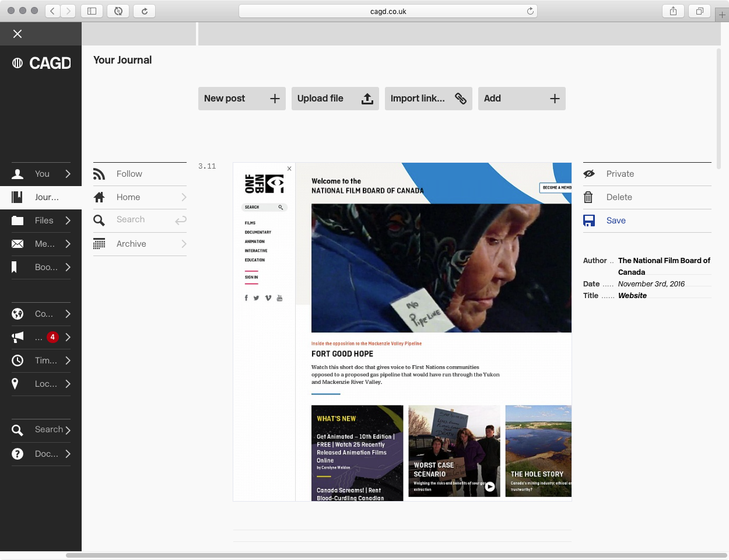Click the Vimeo icon in the NFB preview
729x560 pixels.
coord(268,298)
